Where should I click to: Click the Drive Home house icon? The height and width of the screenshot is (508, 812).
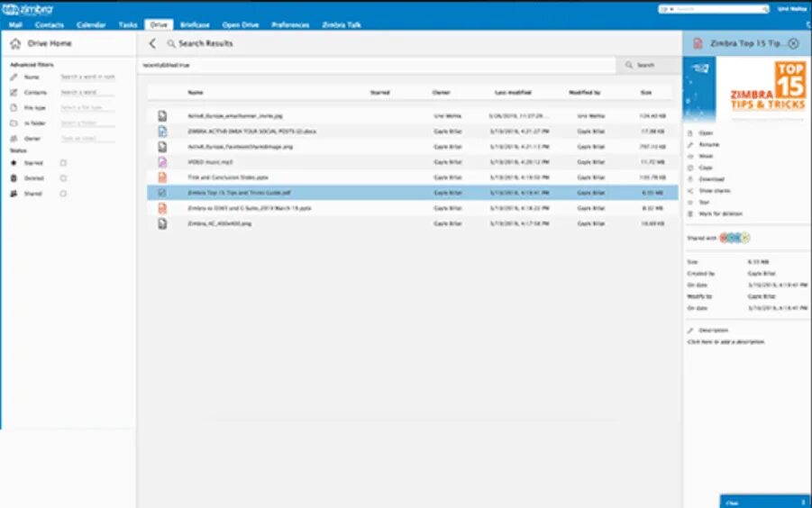point(15,44)
